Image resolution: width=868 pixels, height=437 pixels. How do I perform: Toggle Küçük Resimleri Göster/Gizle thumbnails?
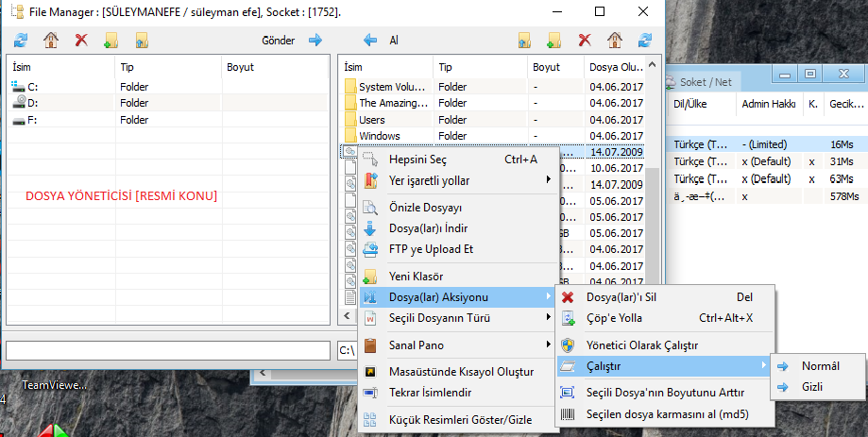458,420
